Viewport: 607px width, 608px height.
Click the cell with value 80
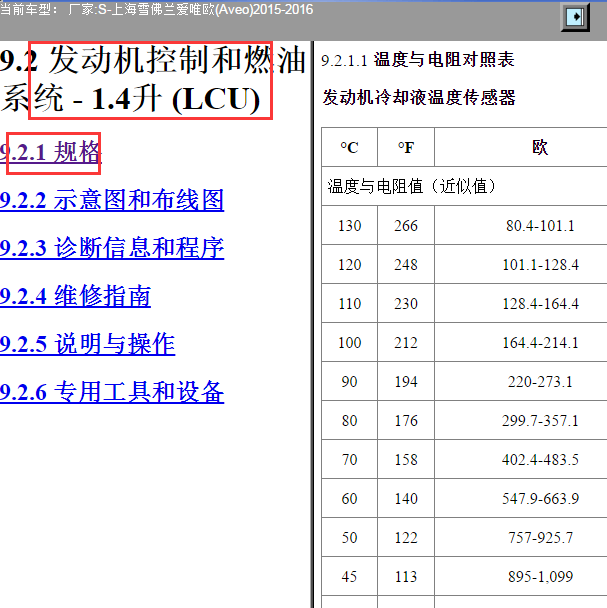tap(349, 421)
